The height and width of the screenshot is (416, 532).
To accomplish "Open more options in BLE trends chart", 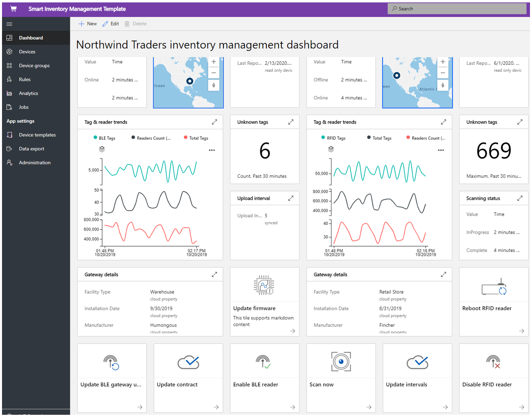I will tap(212, 150).
